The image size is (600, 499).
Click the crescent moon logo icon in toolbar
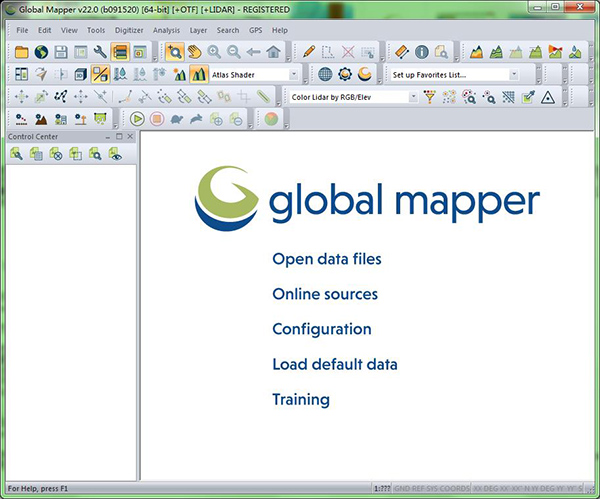(365, 74)
